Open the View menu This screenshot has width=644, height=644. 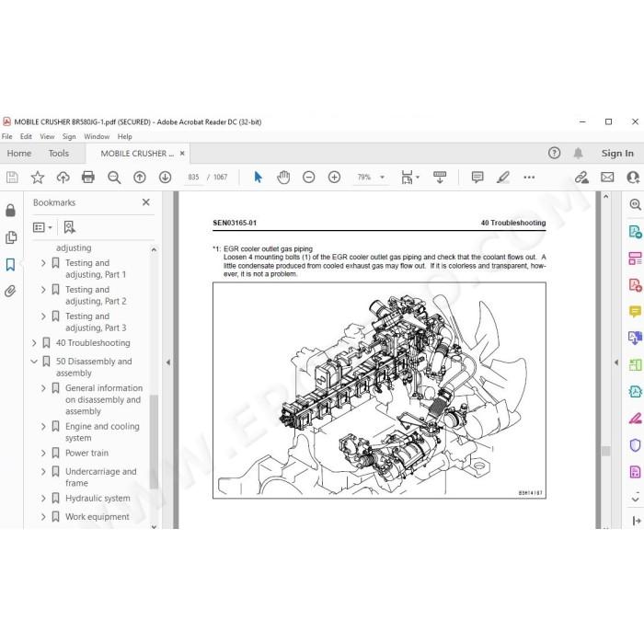click(47, 136)
